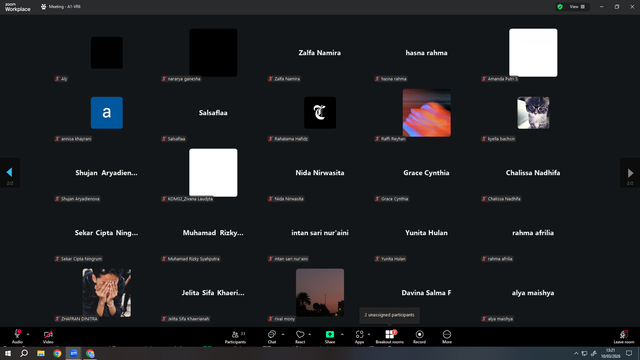Click the Grace Cynthia participant tile
The height and width of the screenshot is (360, 640).
427,173
